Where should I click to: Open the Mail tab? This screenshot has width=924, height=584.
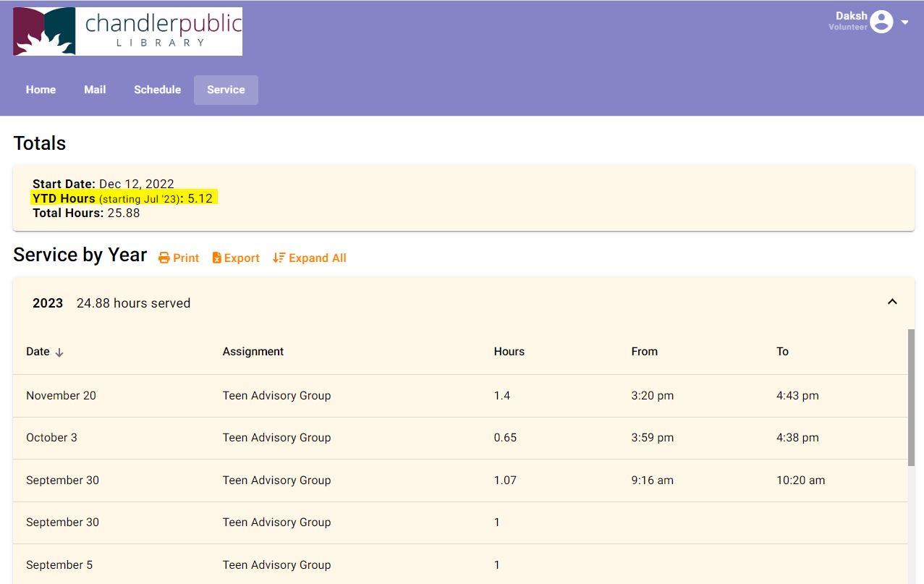pos(95,90)
